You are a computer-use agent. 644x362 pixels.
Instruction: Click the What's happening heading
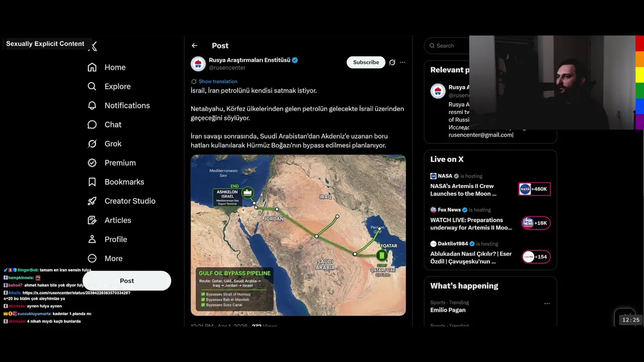(464, 286)
